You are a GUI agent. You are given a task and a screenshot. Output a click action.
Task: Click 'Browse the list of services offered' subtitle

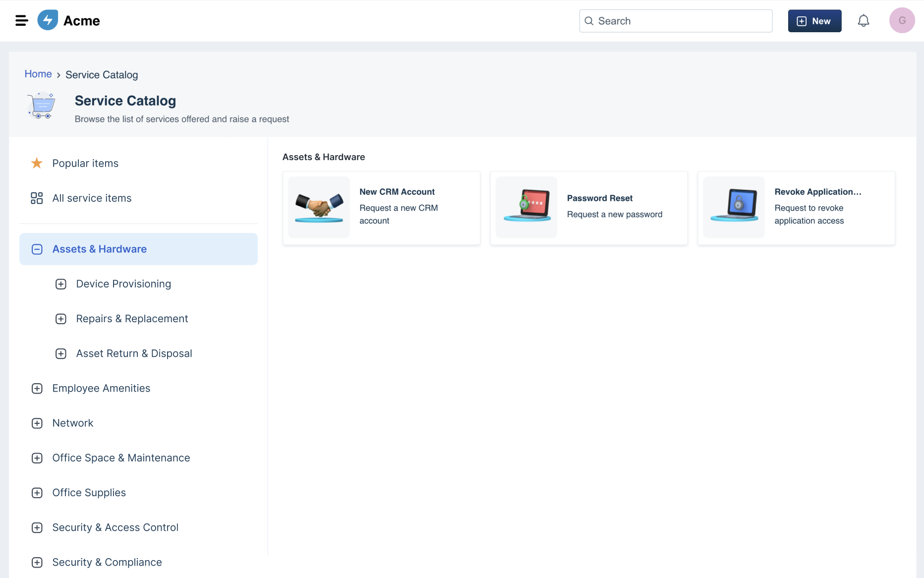point(182,119)
